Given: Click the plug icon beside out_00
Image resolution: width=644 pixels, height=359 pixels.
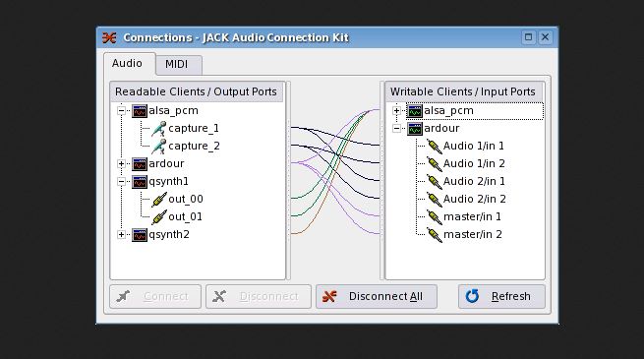Looking at the screenshot, I should tap(158, 200).
